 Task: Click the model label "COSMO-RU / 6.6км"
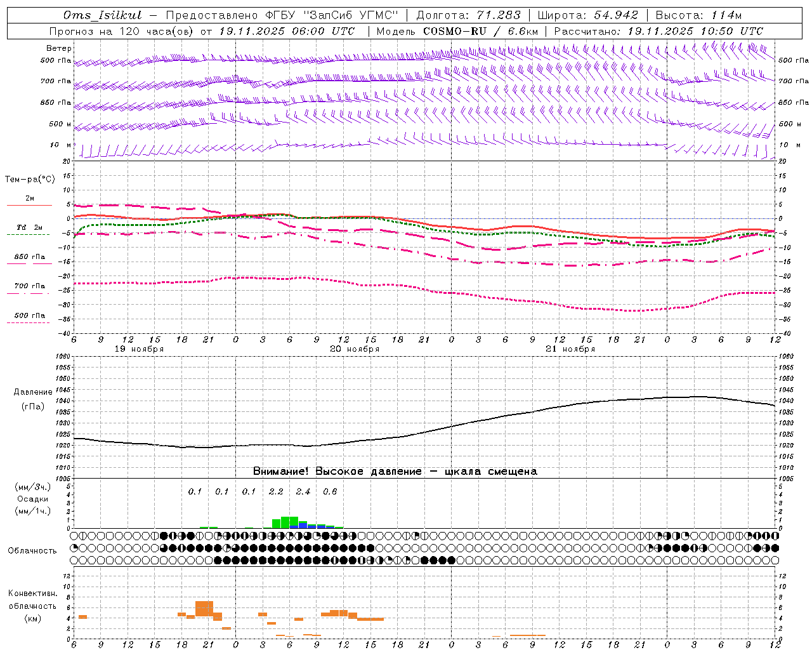point(481,31)
